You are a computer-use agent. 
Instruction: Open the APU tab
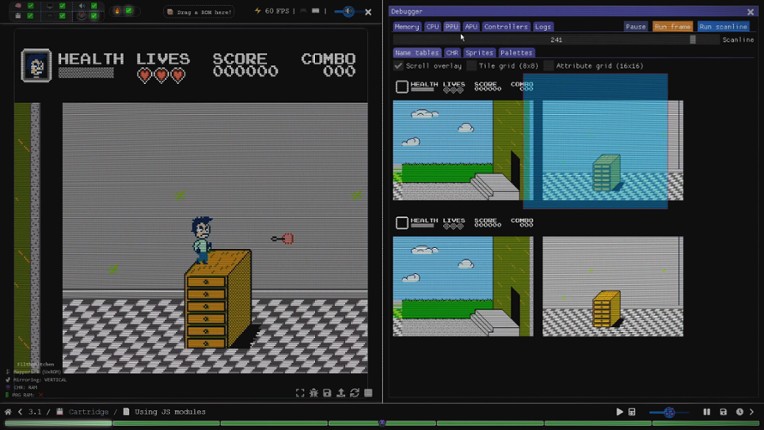click(x=471, y=27)
